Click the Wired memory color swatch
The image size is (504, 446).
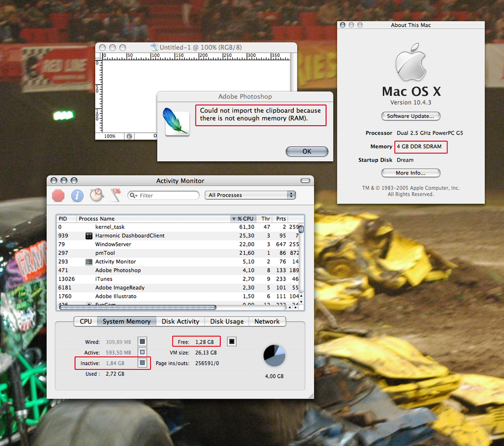click(x=143, y=342)
